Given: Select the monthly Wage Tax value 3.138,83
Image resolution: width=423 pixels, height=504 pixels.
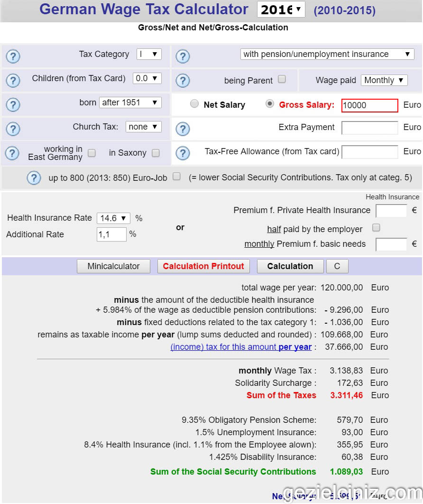Looking at the screenshot, I should click(x=346, y=371).
